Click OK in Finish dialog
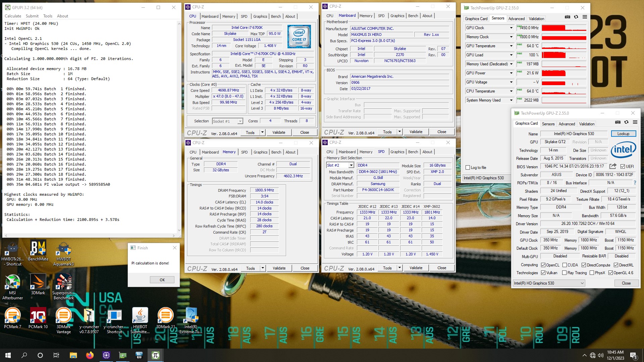 point(162,280)
